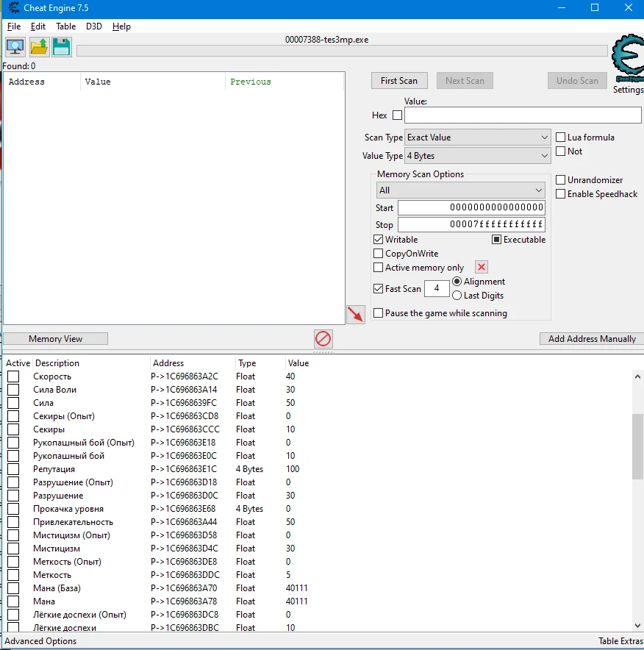The width and height of the screenshot is (644, 650).
Task: Click Add Address Manually button
Action: tap(592, 339)
